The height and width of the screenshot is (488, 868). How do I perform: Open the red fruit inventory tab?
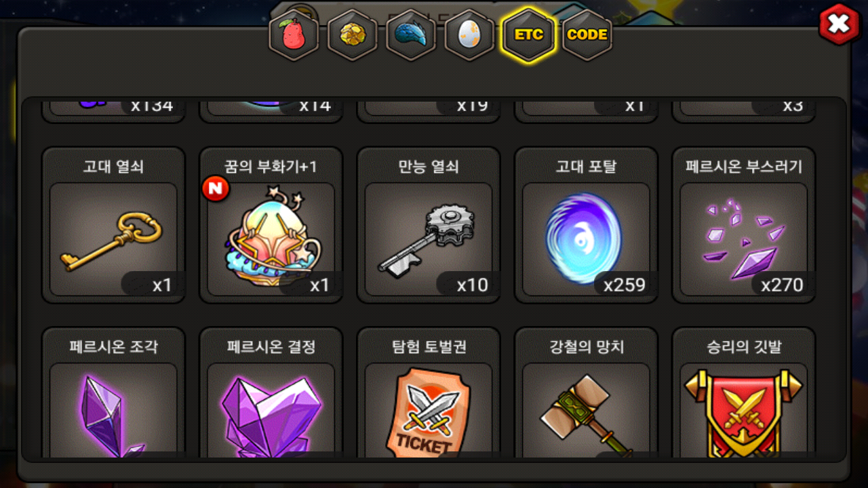[x=294, y=35]
